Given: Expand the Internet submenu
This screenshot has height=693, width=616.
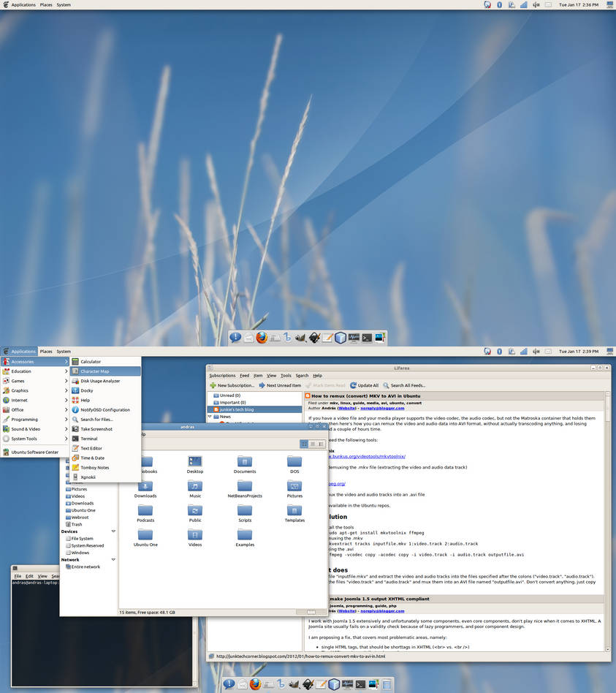Looking at the screenshot, I should [x=34, y=400].
